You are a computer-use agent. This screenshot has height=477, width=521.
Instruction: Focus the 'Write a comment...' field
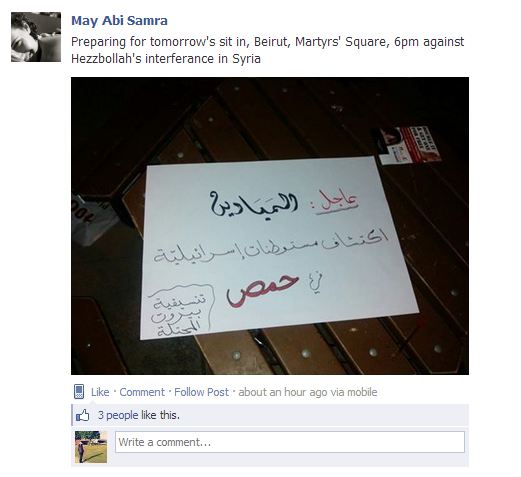(290, 442)
